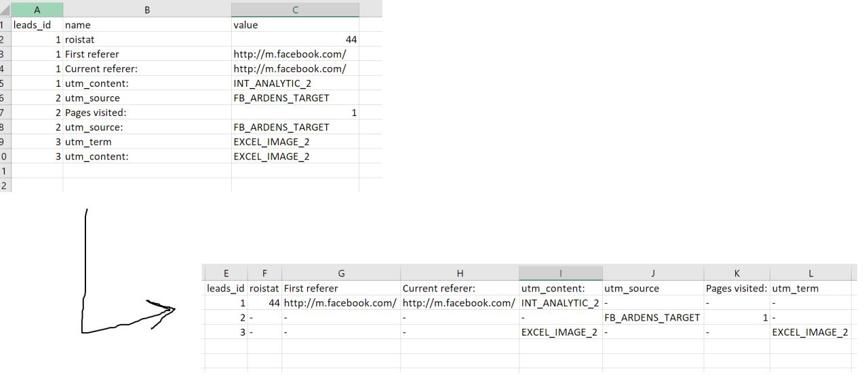Click 'leads_id' header cell in column E

point(226,288)
